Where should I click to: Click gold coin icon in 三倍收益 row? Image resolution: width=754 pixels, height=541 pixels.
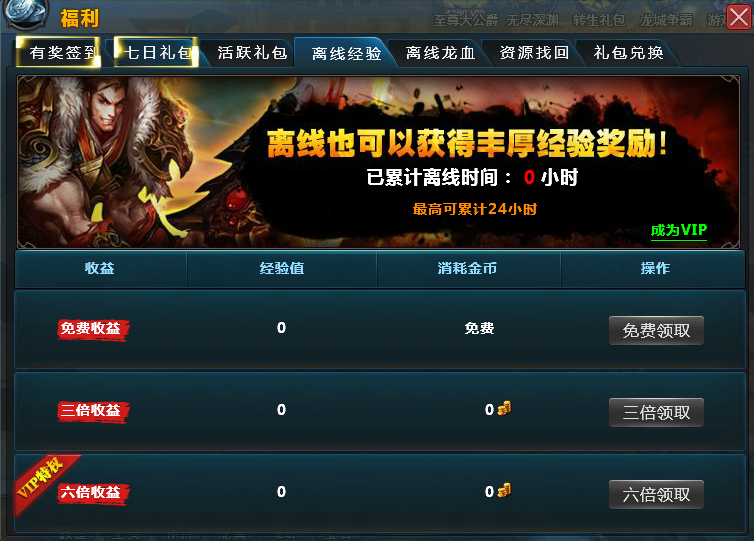pos(504,409)
